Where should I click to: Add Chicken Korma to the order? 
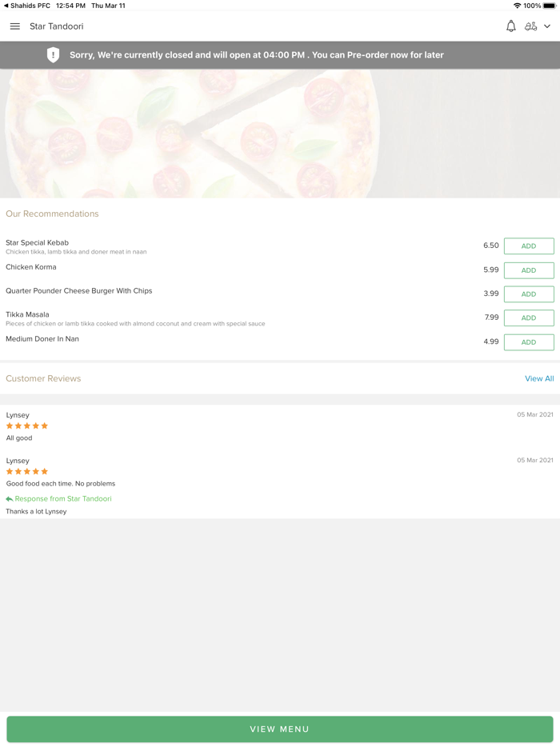click(x=529, y=270)
